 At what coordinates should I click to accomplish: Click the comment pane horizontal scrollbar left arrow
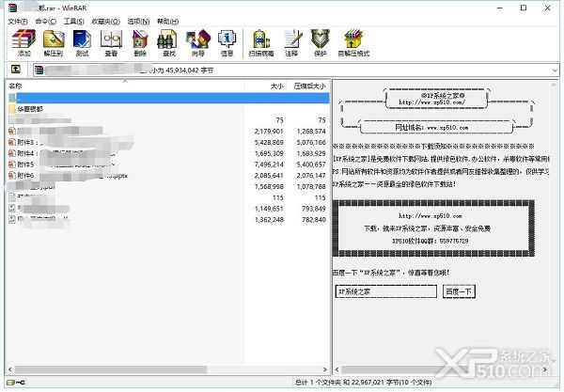(x=337, y=369)
